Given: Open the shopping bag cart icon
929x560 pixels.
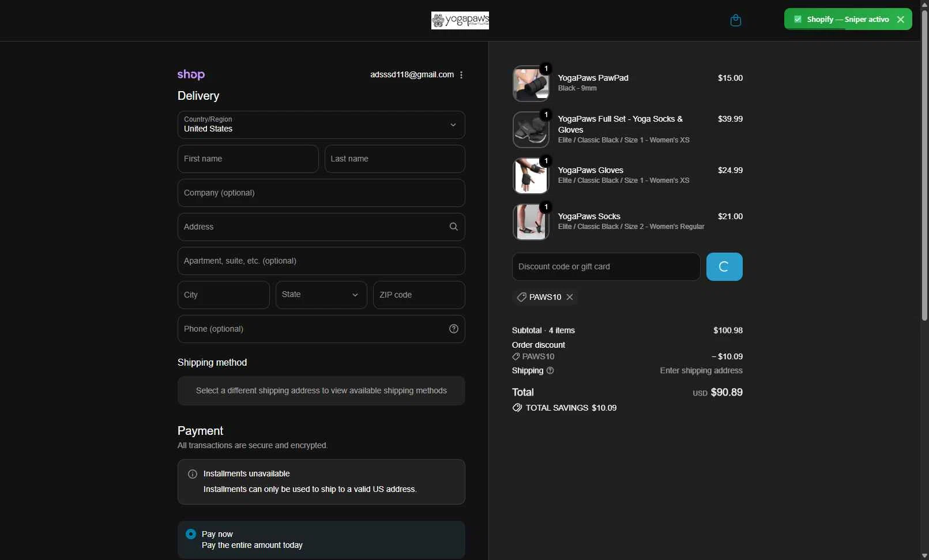Looking at the screenshot, I should (735, 20).
